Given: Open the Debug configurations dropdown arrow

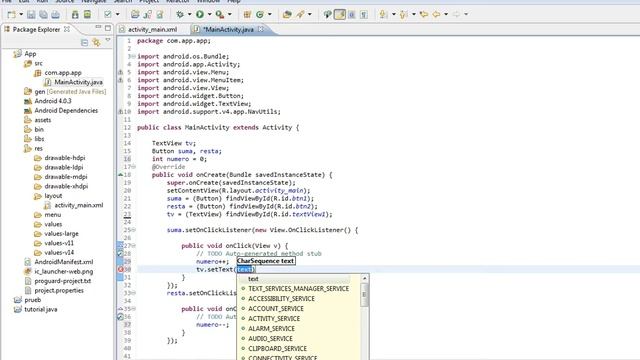Looking at the screenshot, I should 189,15.
